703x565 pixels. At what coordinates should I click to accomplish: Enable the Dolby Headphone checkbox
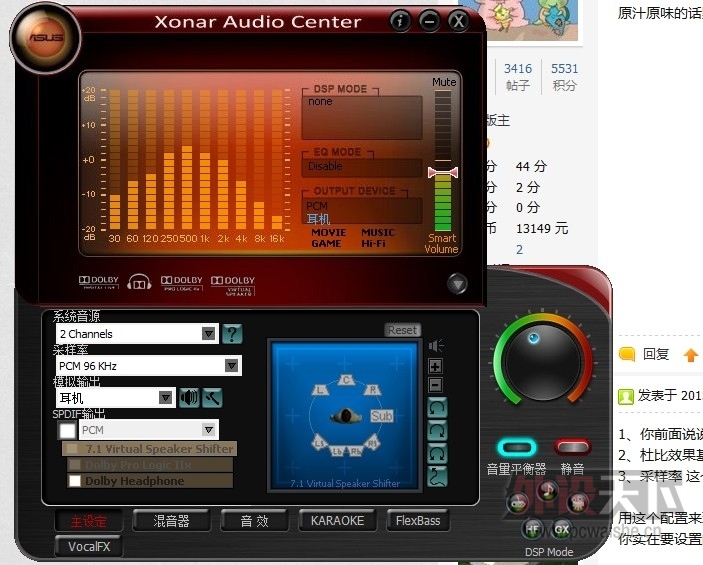click(75, 481)
